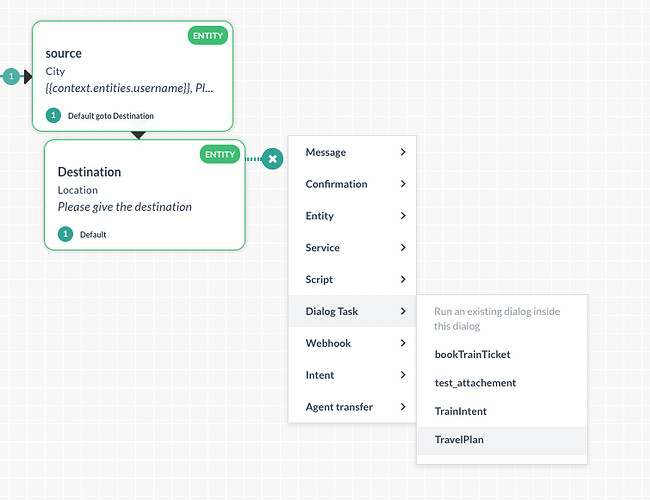Select the bookTrainTicket dialog
This screenshot has width=650, height=500.
coord(473,354)
